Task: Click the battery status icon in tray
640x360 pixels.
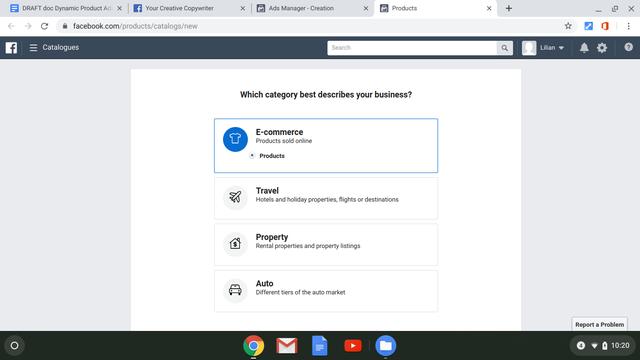Action: tap(604, 346)
